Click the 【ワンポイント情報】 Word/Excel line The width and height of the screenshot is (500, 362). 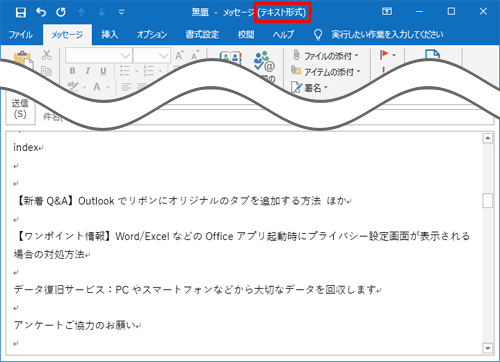point(242,236)
